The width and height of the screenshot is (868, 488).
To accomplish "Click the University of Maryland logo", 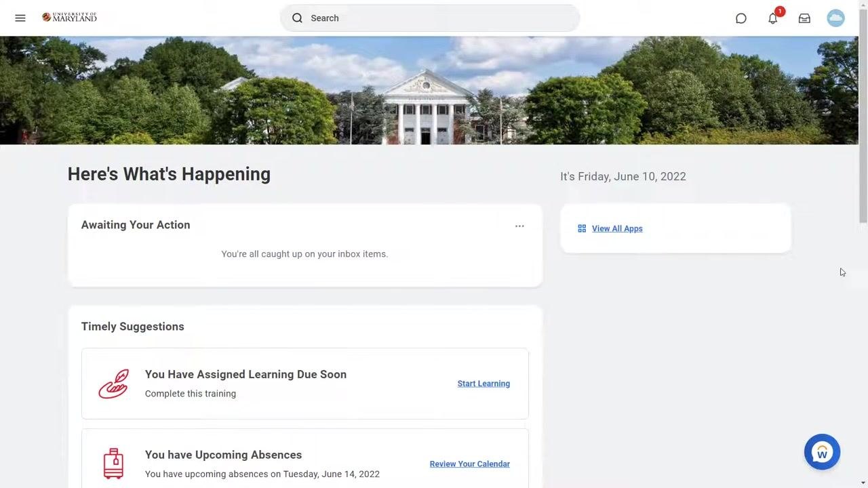I will (69, 18).
